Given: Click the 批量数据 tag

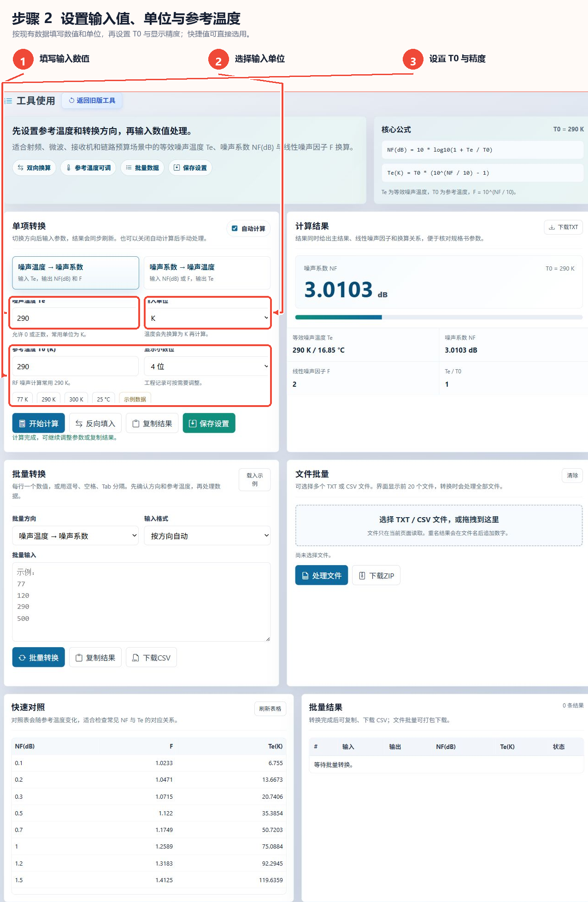Looking at the screenshot, I should (142, 168).
